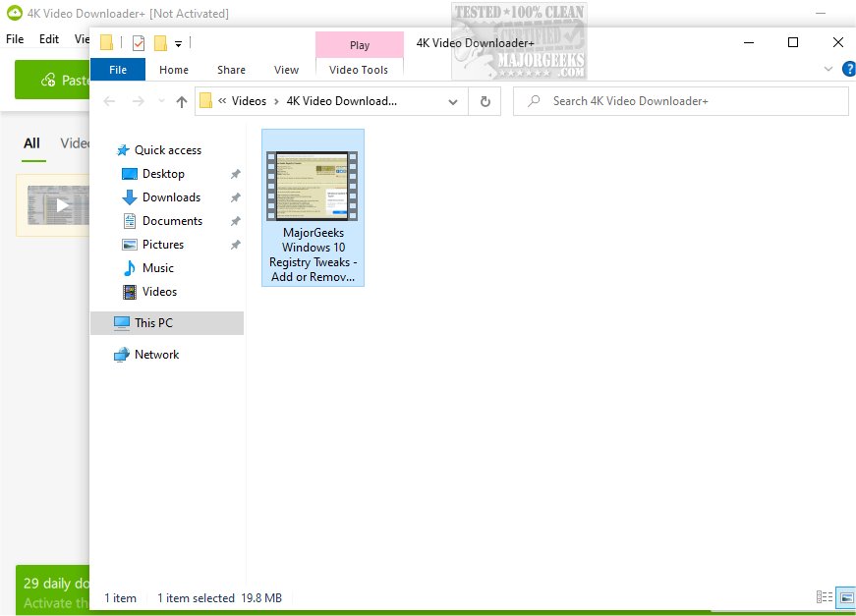Open the Share ribbon tab
This screenshot has height=616, width=856.
coord(232,70)
